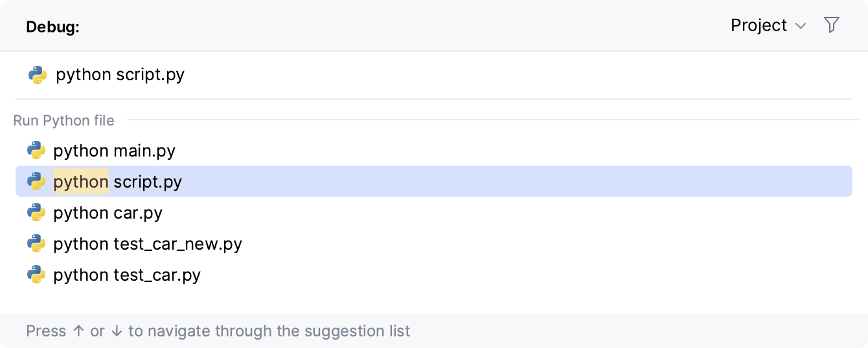Click Python icon on highlighted script.py row
The height and width of the screenshot is (348, 868).
36,182
